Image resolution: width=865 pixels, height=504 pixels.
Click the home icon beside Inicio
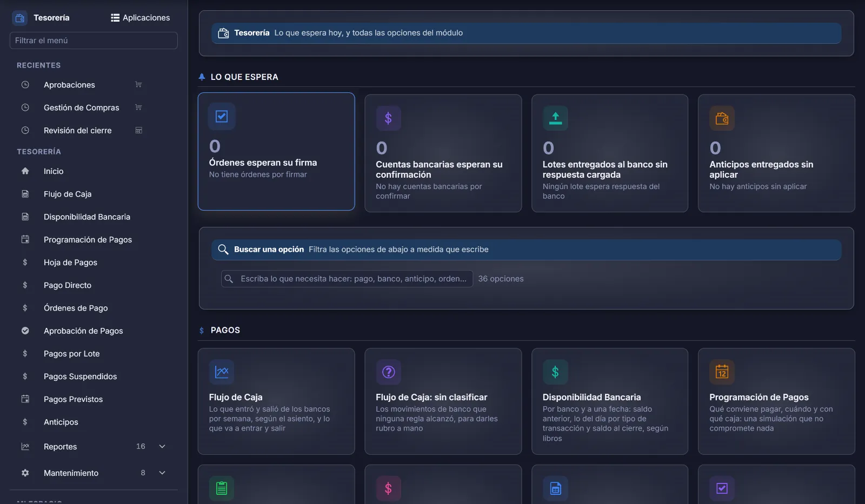click(25, 171)
